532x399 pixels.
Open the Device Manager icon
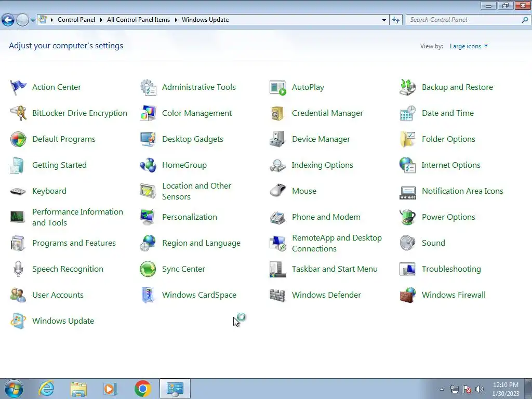(x=278, y=139)
